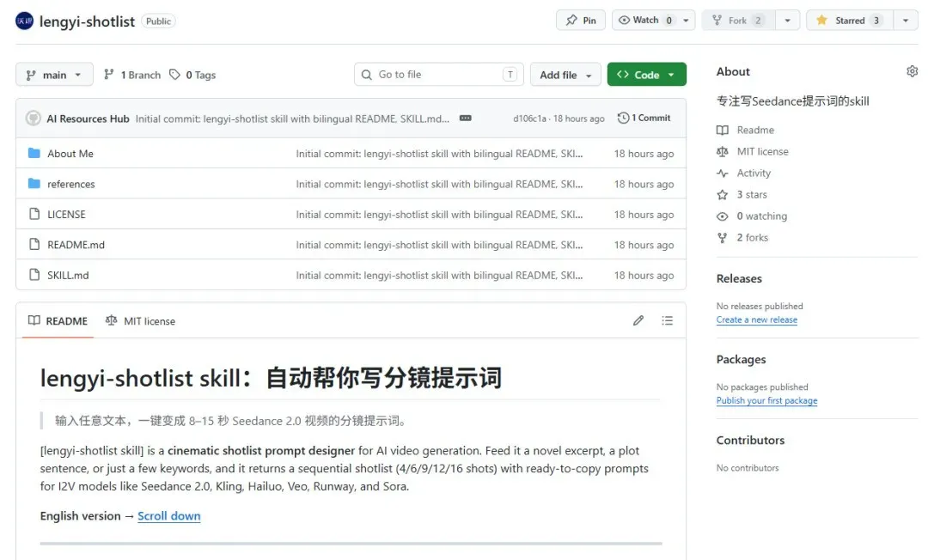The image size is (928, 560).
Task: Click the Watch button
Action: (x=645, y=20)
